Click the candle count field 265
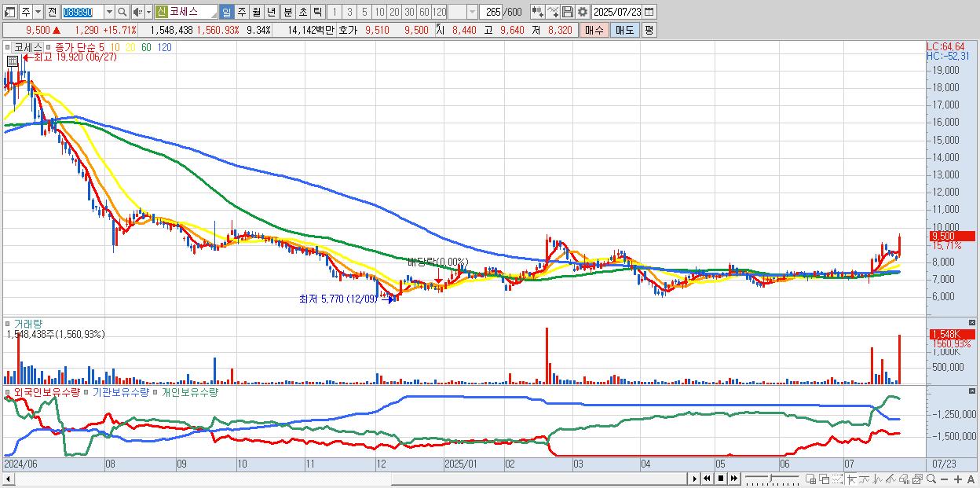 pyautogui.click(x=491, y=12)
